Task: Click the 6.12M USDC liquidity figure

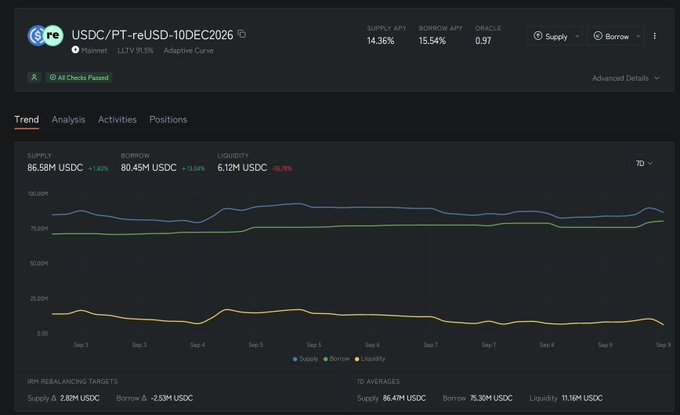Action: coord(242,167)
